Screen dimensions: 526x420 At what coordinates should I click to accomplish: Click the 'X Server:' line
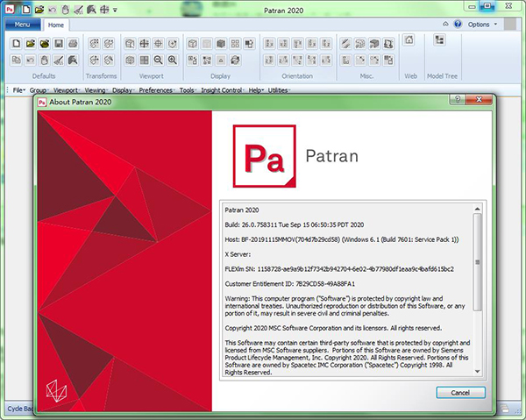pyautogui.click(x=238, y=254)
